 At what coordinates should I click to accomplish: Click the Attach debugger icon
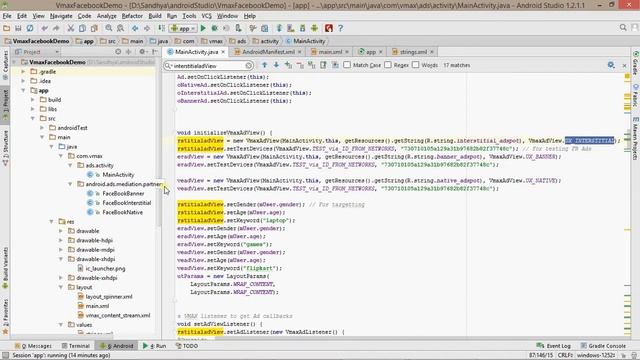tap(238, 28)
